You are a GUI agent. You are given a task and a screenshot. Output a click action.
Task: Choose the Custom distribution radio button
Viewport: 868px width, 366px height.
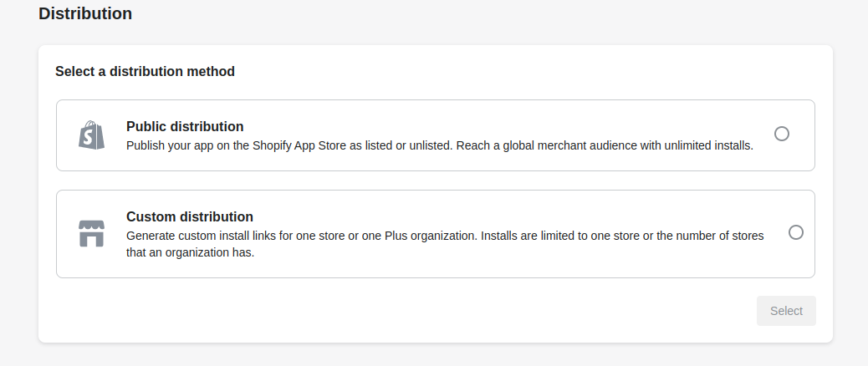pos(796,232)
